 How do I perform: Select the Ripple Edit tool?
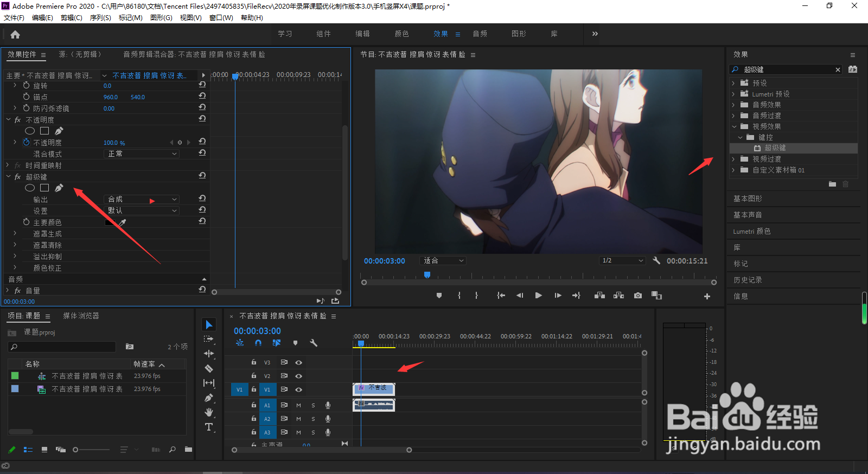tap(209, 354)
